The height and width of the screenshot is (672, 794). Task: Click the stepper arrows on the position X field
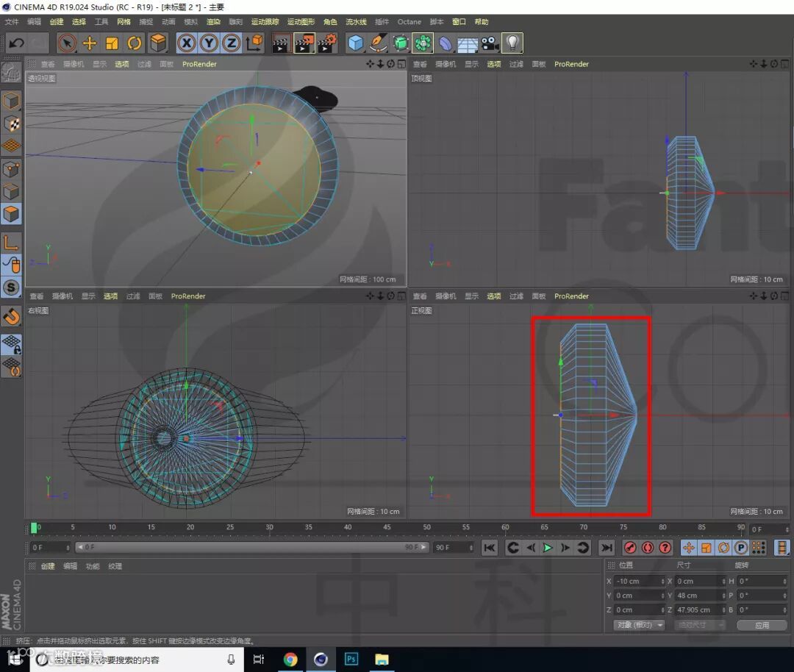tap(662, 581)
